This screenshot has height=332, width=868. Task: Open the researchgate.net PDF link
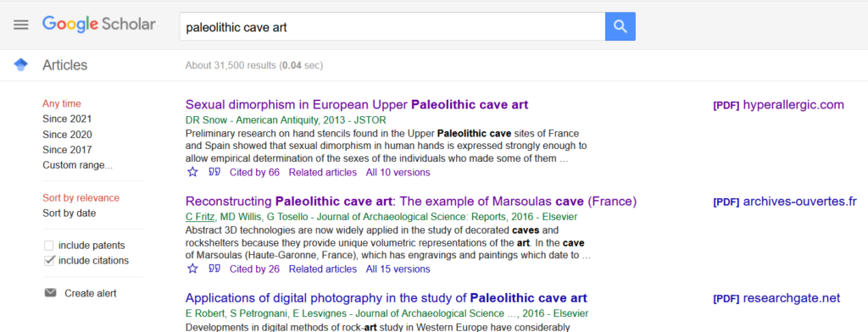tap(776, 299)
